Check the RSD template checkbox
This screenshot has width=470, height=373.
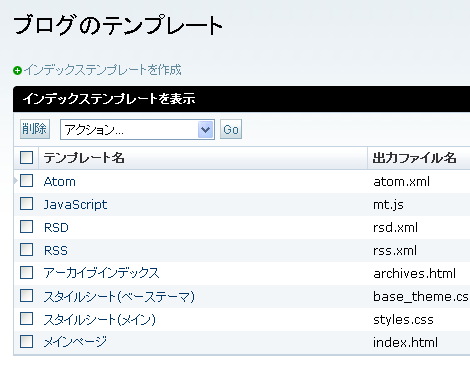[26, 227]
